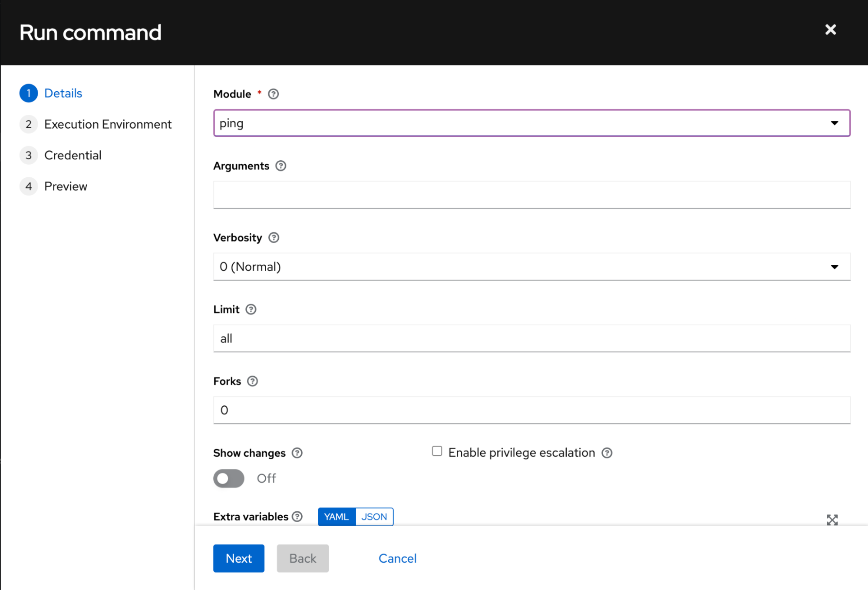Click the Cancel link
This screenshot has width=868, height=590.
click(x=397, y=558)
